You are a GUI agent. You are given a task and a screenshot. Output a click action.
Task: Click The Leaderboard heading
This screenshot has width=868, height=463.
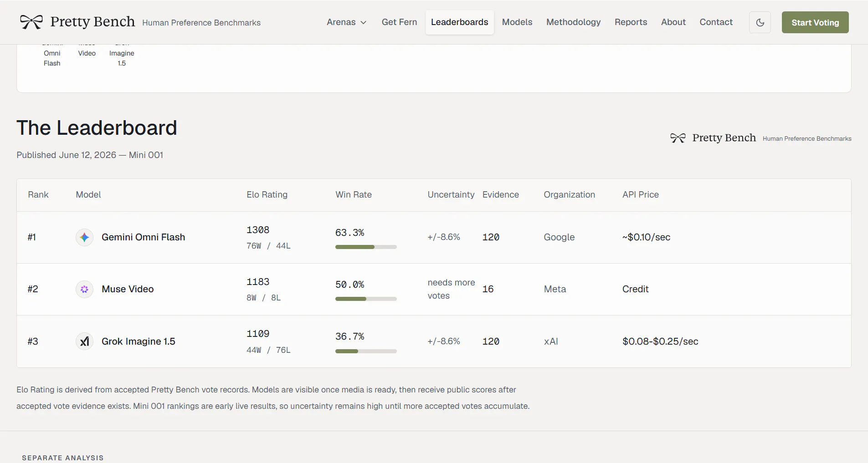point(97,127)
